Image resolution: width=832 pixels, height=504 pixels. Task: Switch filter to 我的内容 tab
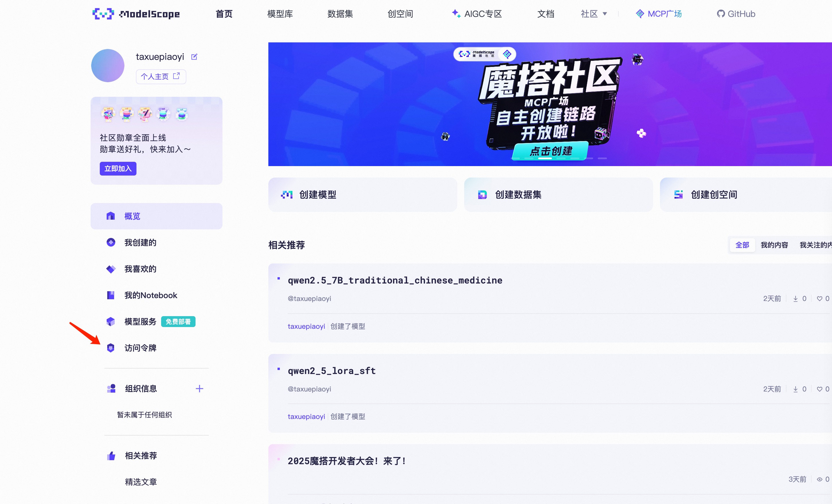(774, 245)
